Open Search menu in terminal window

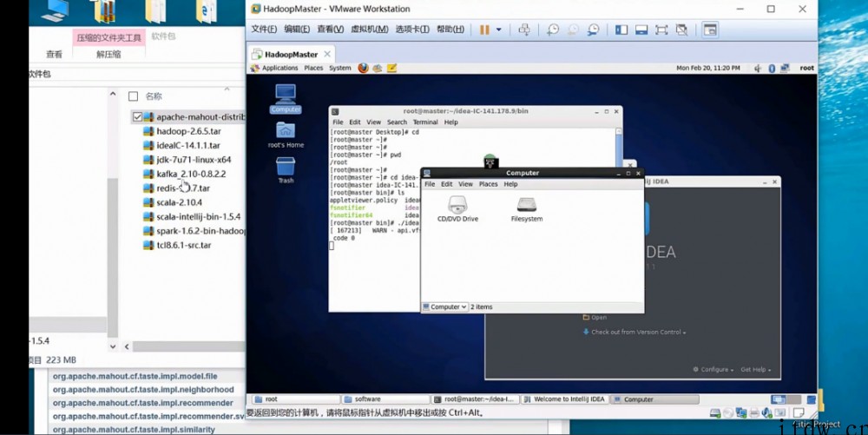[397, 122]
